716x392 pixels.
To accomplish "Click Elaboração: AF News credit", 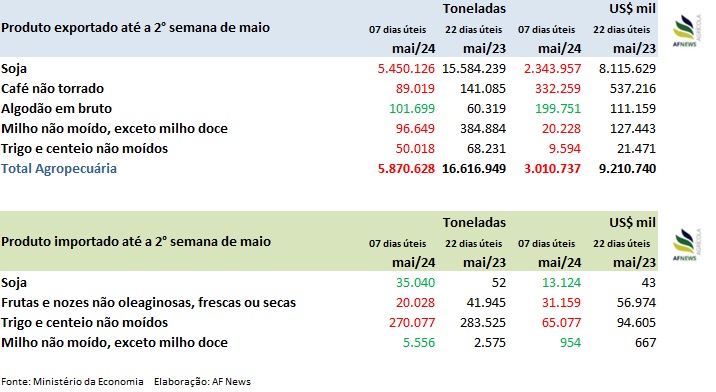I will (x=202, y=381).
